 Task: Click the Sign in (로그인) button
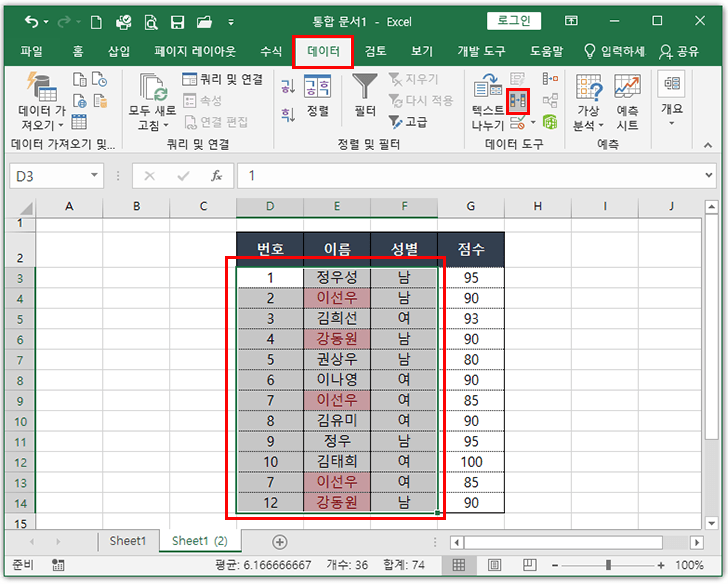coord(514,20)
